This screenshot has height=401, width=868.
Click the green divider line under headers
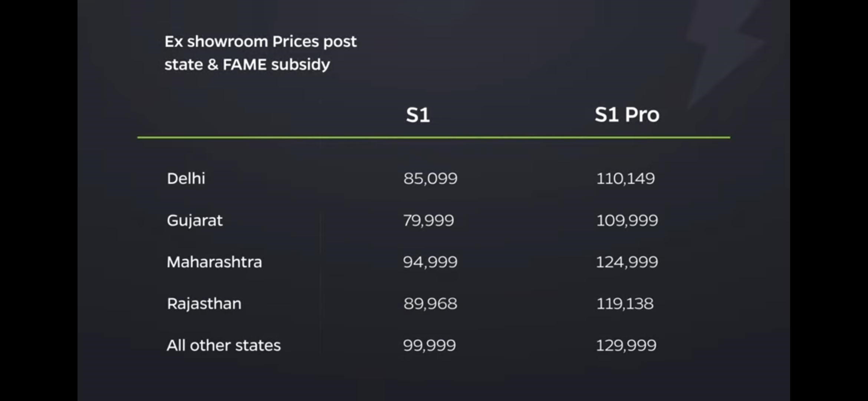(434, 137)
